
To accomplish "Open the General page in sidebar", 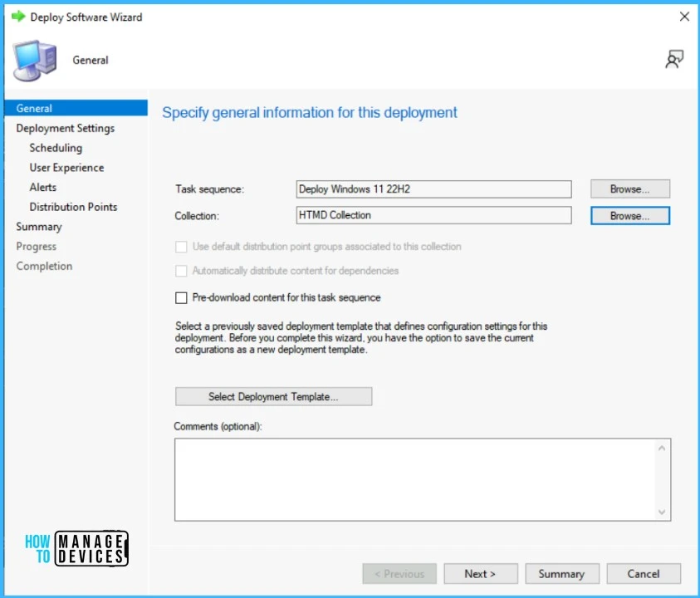I will pyautogui.click(x=76, y=108).
